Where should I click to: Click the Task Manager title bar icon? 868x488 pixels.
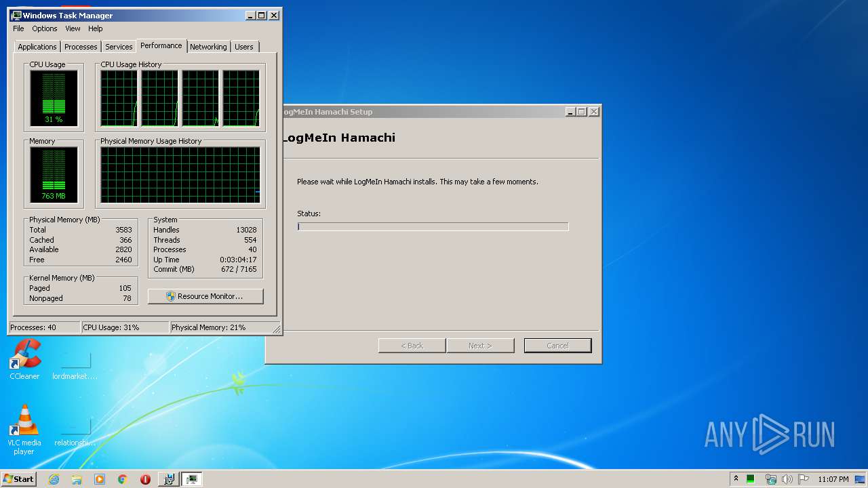[16, 15]
